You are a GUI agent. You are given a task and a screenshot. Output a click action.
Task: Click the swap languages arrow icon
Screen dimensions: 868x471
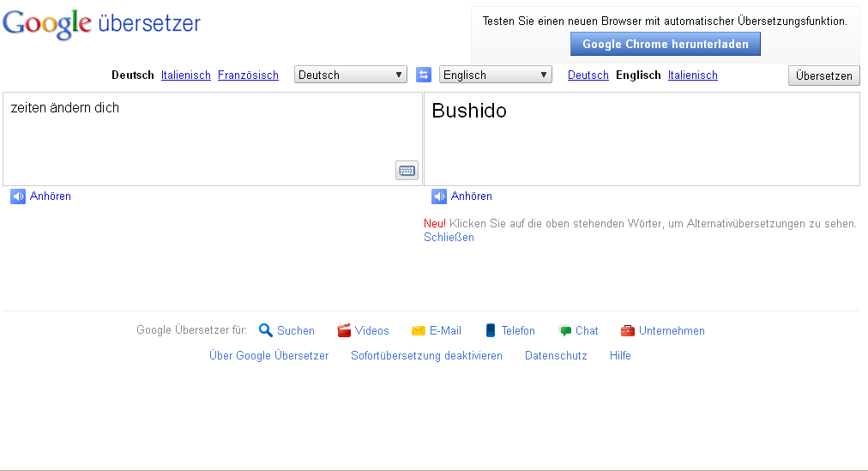[x=424, y=75]
